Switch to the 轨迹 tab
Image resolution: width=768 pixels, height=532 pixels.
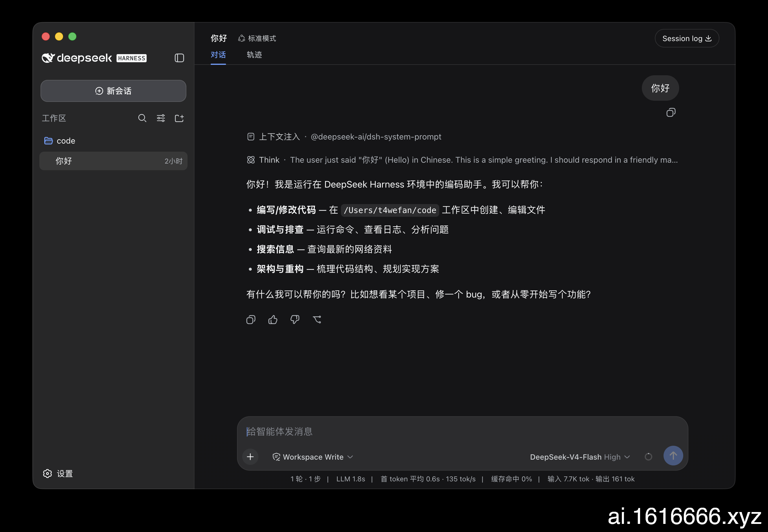pos(254,55)
